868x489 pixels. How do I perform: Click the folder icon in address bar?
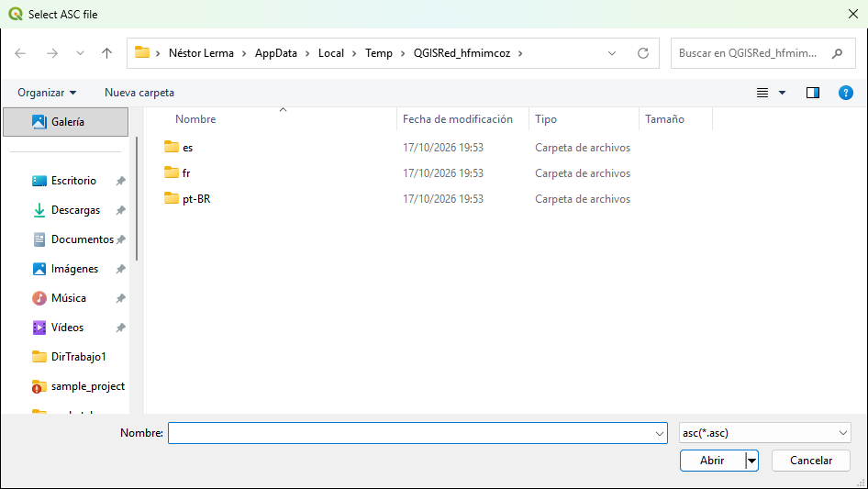[x=142, y=52]
